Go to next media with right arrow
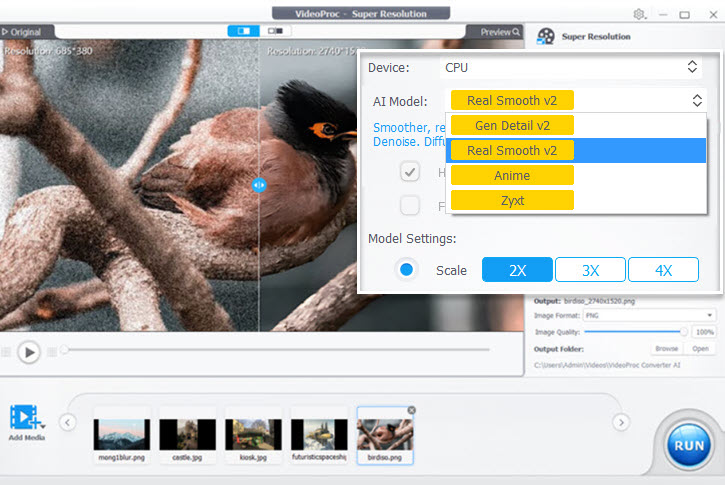 621,423
